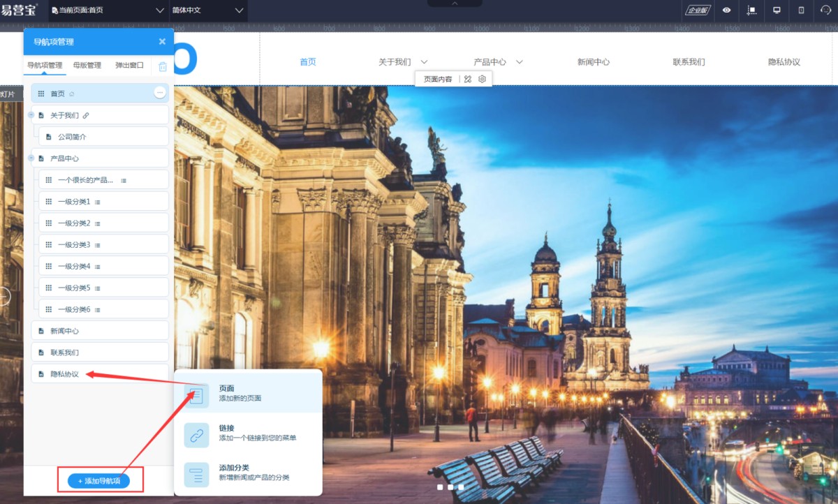Screen dimensions: 838x504
Task: Click 隐私协议 in the website header menu
Action: 784,61
